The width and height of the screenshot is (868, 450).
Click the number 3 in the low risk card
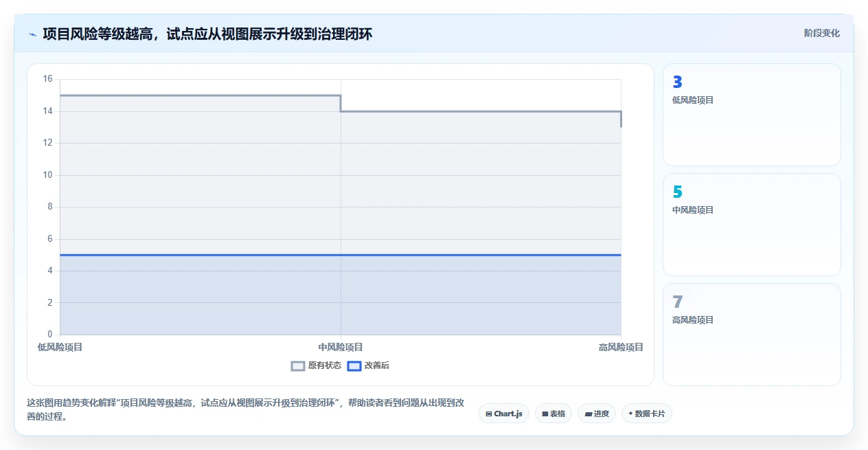[x=677, y=82]
